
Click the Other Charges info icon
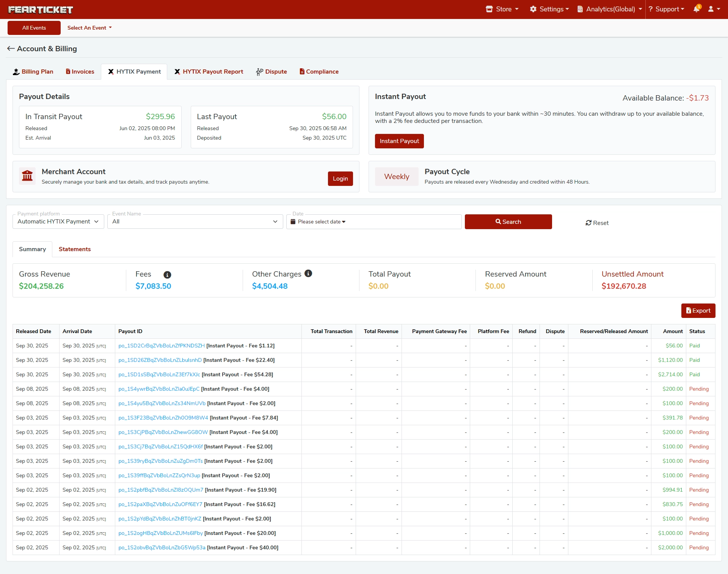pos(308,274)
